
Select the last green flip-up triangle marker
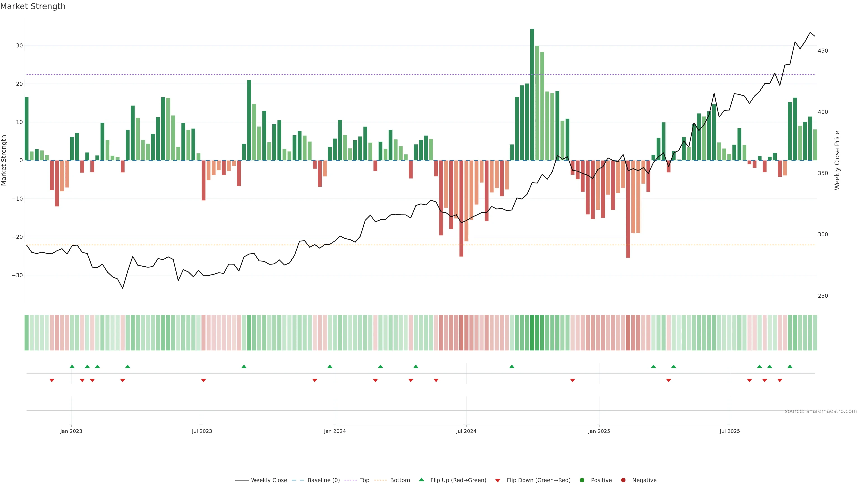point(790,366)
